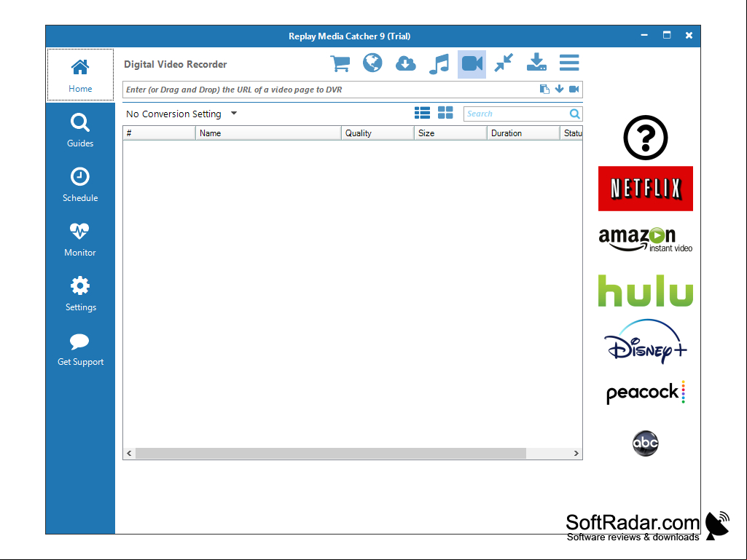Switch to list view layout
The height and width of the screenshot is (560, 747).
(x=422, y=113)
